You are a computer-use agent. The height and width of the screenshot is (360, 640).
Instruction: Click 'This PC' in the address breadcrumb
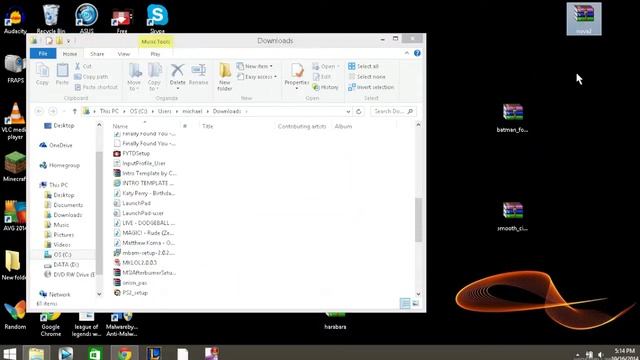[109, 111]
